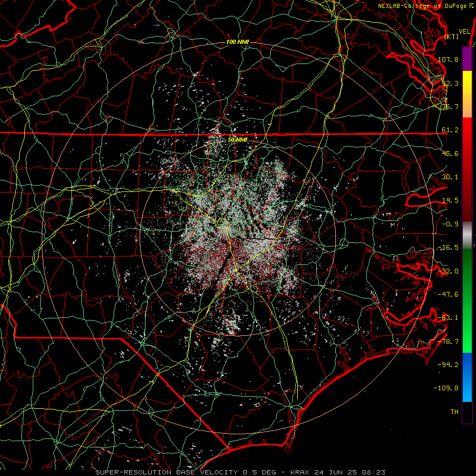Screen dimensions: 476x476
Task: Click the -78.7 velocity scale value
Action: (x=448, y=342)
